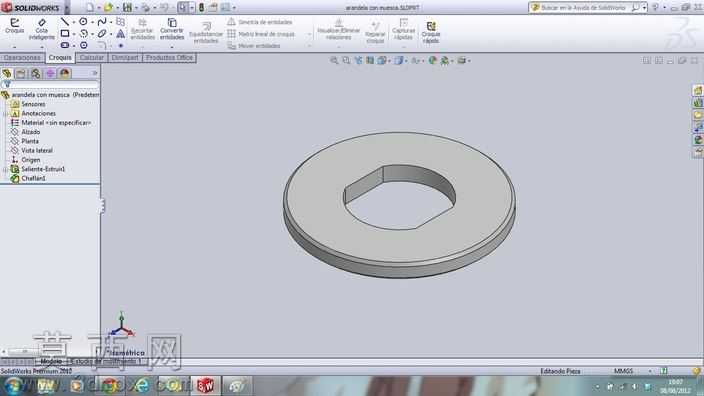Open dropdown arrow under Convertir entidades
The height and width of the screenshot is (396, 704).
tap(172, 47)
